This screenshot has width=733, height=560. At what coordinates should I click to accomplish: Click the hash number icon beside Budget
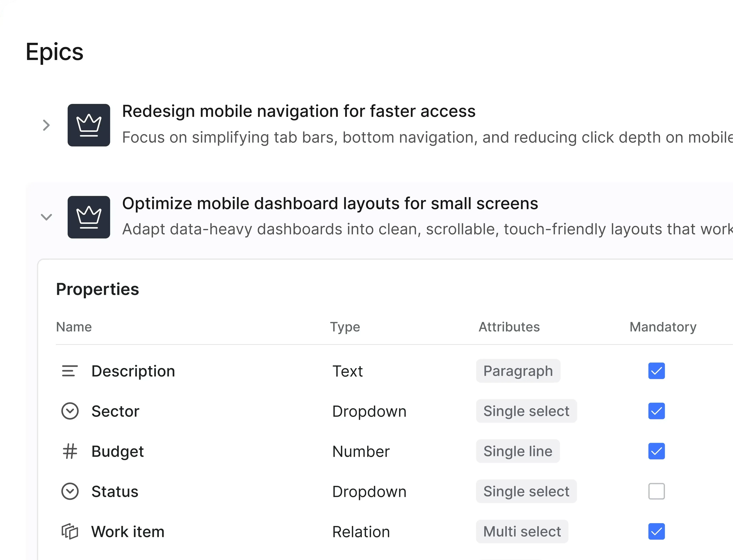tap(70, 451)
